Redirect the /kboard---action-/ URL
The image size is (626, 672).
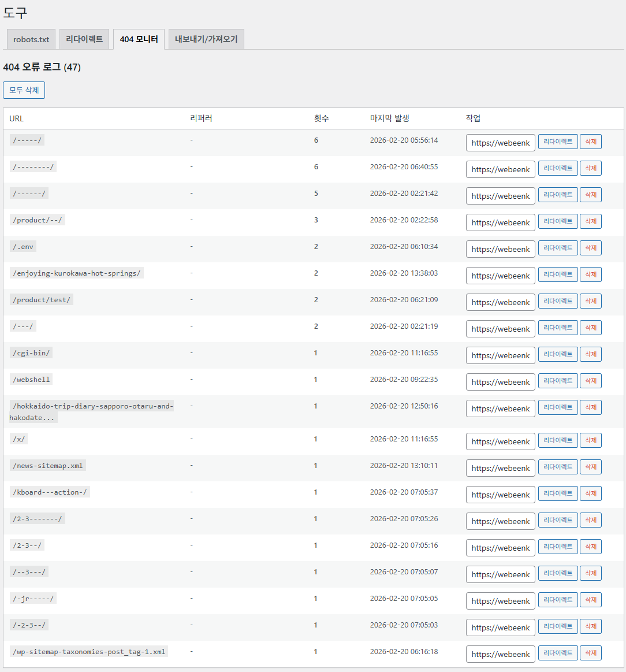[x=557, y=493]
